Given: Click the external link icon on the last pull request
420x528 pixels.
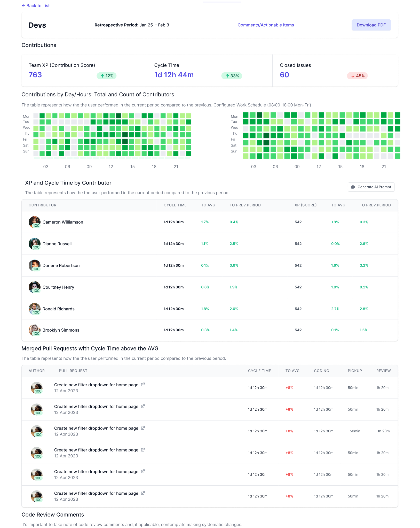Looking at the screenshot, I should click(143, 493).
